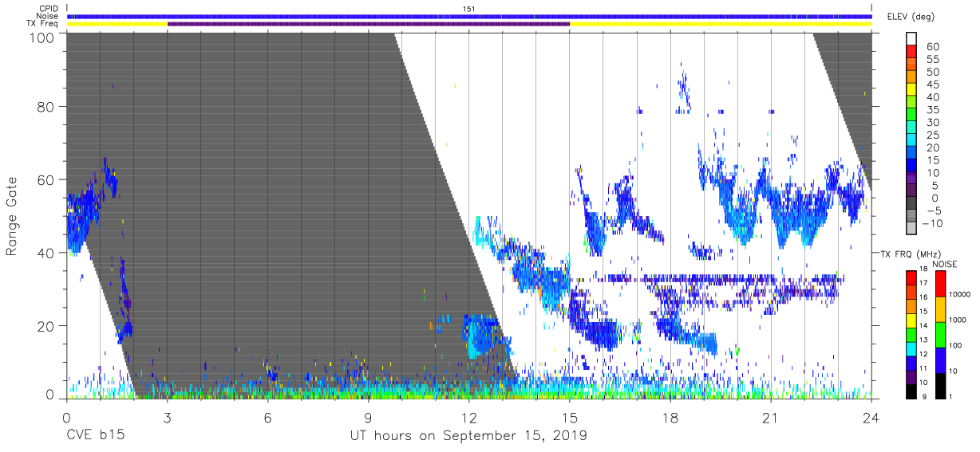This screenshot has width=980, height=452.
Task: Click the 1 label on the NOISE colorbar
Action: (951, 396)
